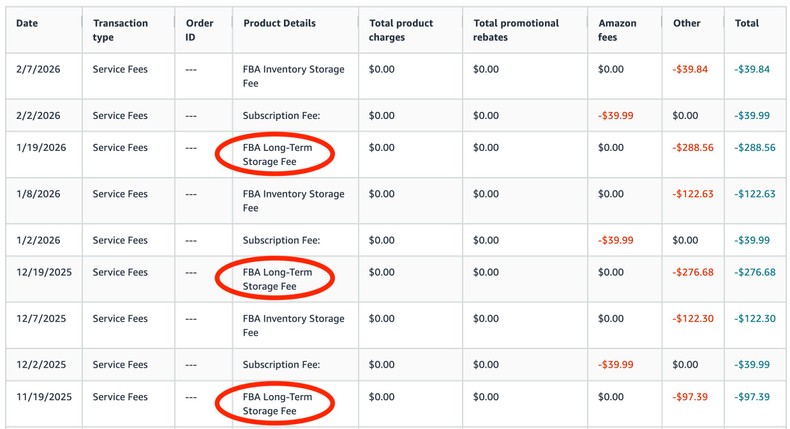
Task: Click the circled 12/19/2025 FBA Long-Term Storage Fee
Action: 277,279
